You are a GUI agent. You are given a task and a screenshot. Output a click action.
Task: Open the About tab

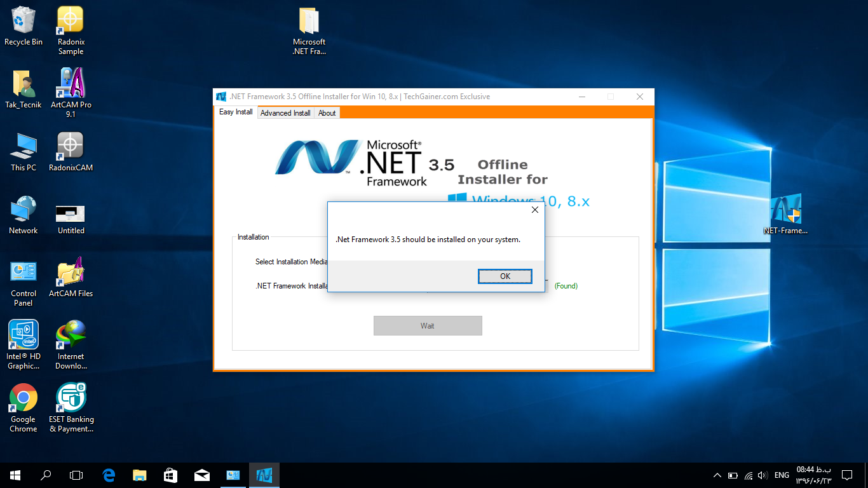(x=327, y=113)
